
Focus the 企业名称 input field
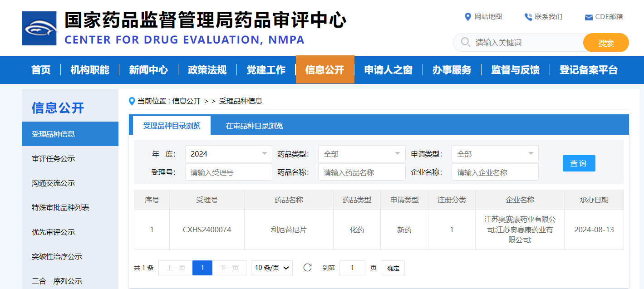click(x=495, y=172)
